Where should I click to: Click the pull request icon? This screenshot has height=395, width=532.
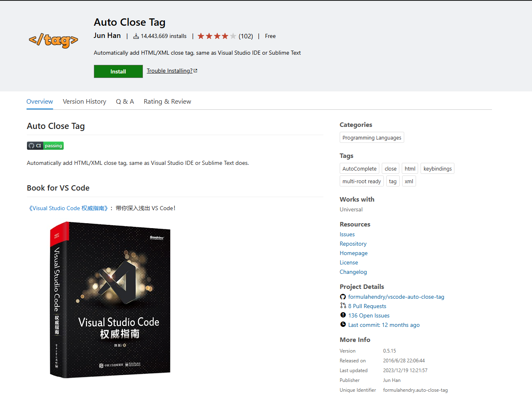[343, 306]
